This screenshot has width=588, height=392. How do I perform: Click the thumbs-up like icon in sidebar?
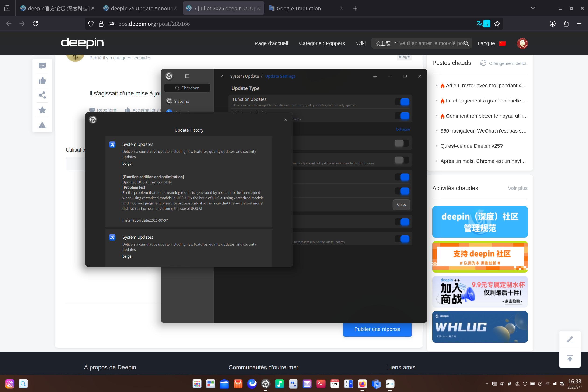click(x=42, y=80)
